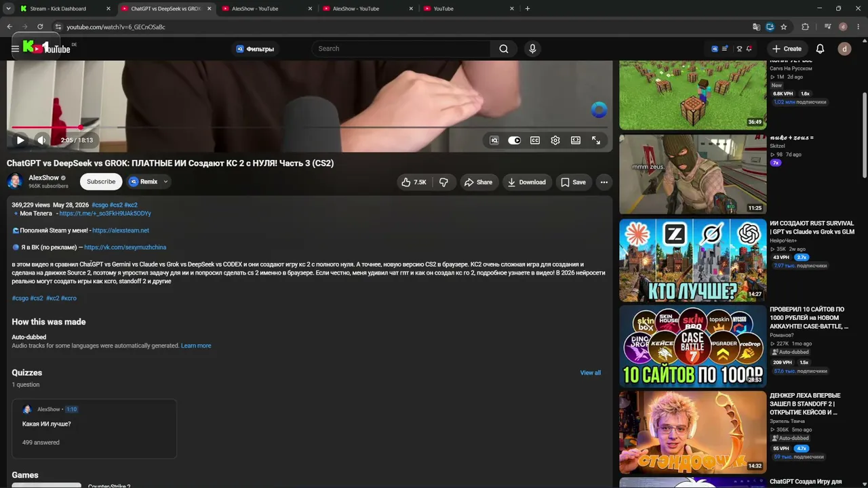Click the vidIQ icon in the player controls

coord(494,140)
